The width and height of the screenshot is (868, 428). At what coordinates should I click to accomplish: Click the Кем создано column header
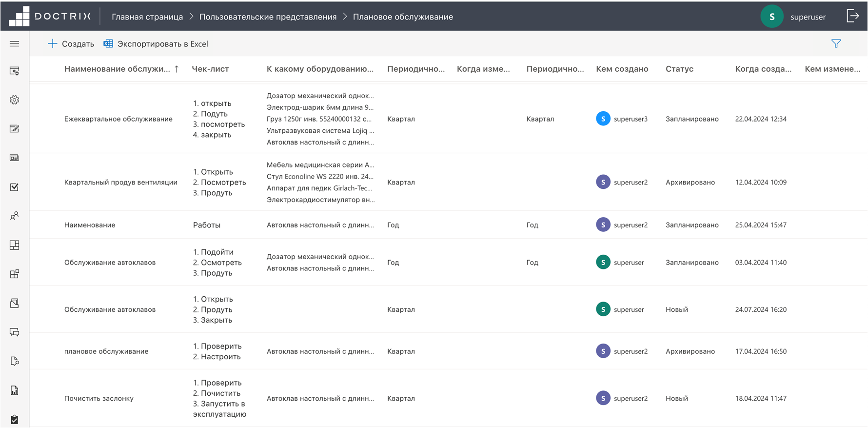pos(622,69)
